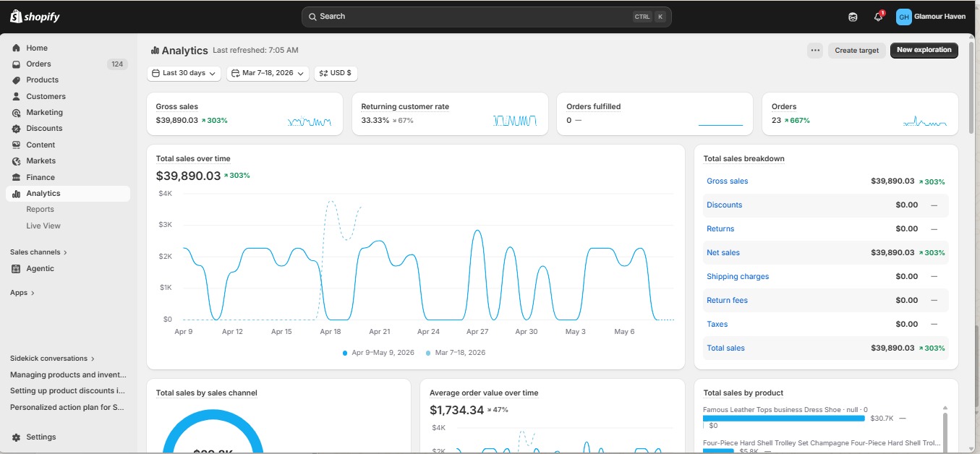Click the GH store avatar
The height and width of the screenshot is (454, 980).
[903, 17]
